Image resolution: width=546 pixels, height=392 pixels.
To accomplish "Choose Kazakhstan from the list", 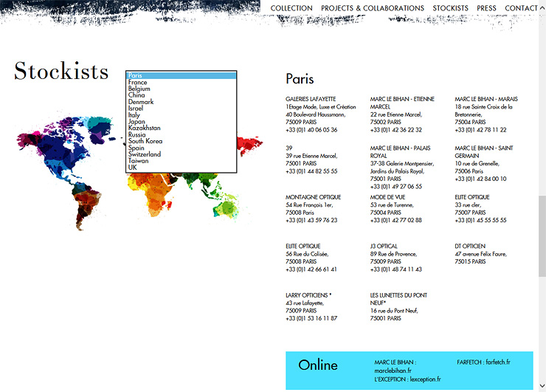I will [x=181, y=128].
